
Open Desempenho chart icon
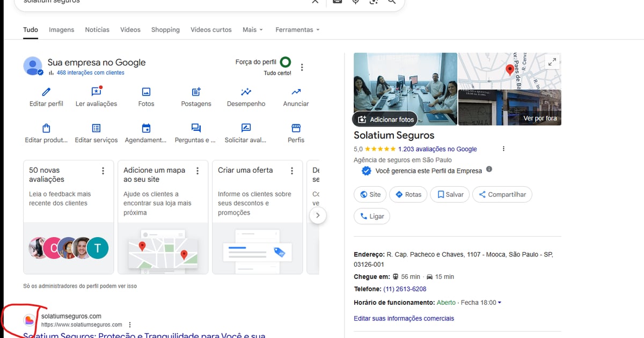(x=246, y=92)
